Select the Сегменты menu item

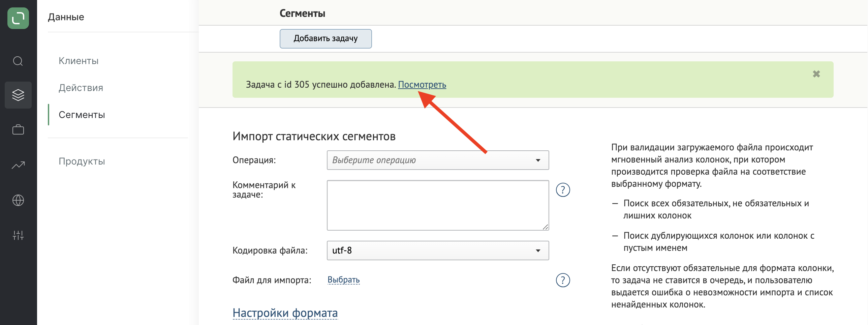pyautogui.click(x=82, y=115)
